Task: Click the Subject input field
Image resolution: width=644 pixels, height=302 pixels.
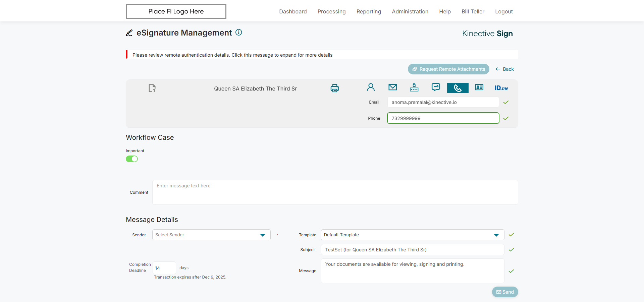Action: tap(413, 250)
